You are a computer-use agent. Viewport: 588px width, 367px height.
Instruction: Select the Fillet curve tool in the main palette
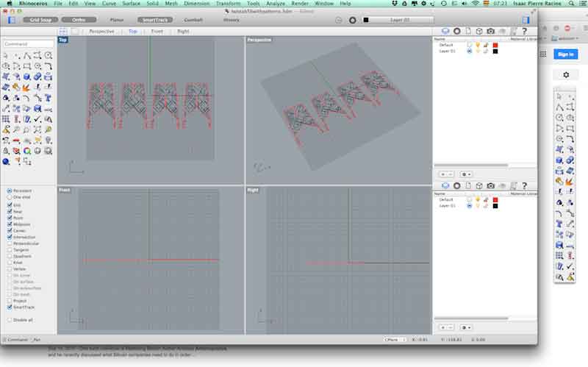click(49, 66)
